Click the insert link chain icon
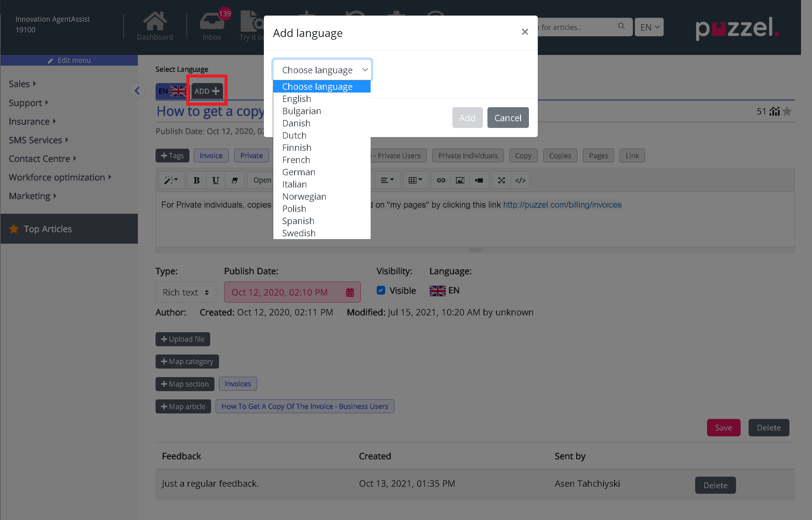 coord(441,180)
